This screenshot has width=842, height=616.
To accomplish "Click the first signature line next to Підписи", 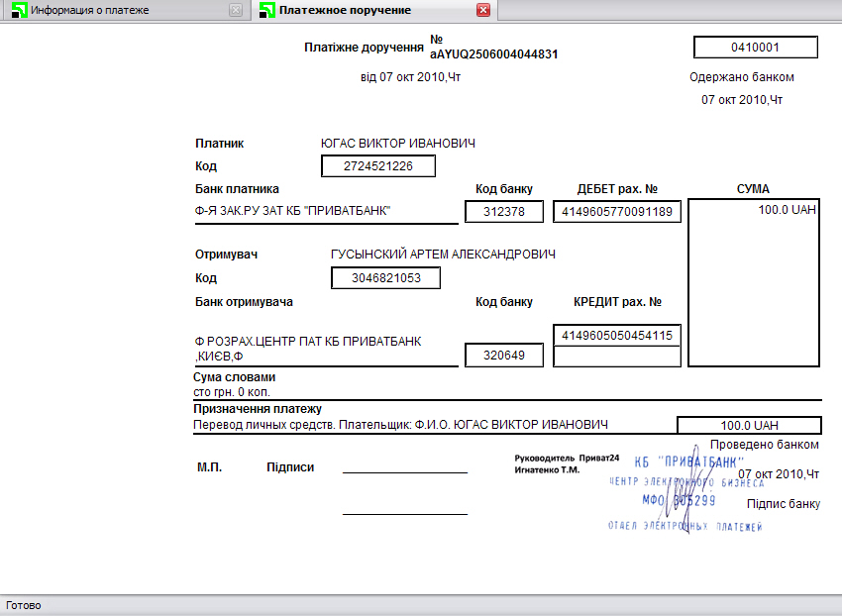I will click(x=405, y=472).
